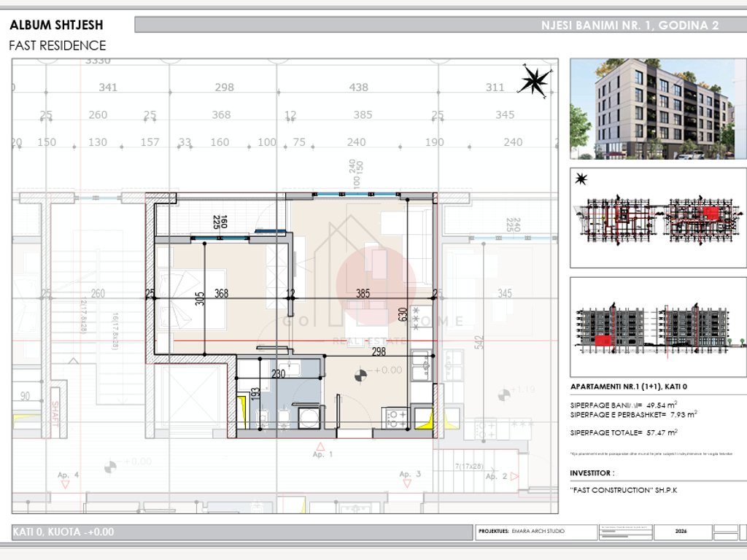Screen dimensions: 747x560
Task: Click the APARTAMENTI NR.1 (1+1), KATI 0 heading
Action: 628,386
